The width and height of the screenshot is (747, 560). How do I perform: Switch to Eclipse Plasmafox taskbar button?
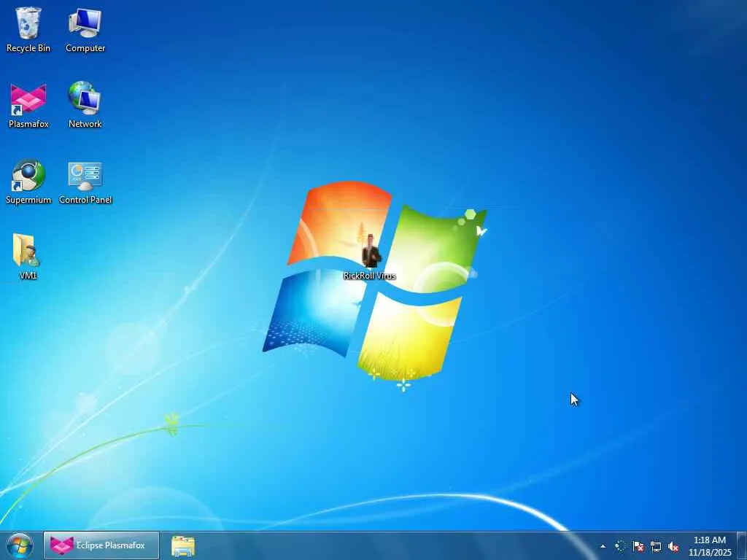pos(101,545)
